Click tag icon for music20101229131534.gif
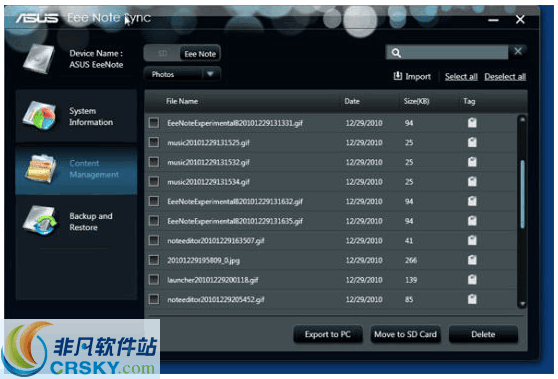The height and width of the screenshot is (379, 558). pyautogui.click(x=472, y=181)
